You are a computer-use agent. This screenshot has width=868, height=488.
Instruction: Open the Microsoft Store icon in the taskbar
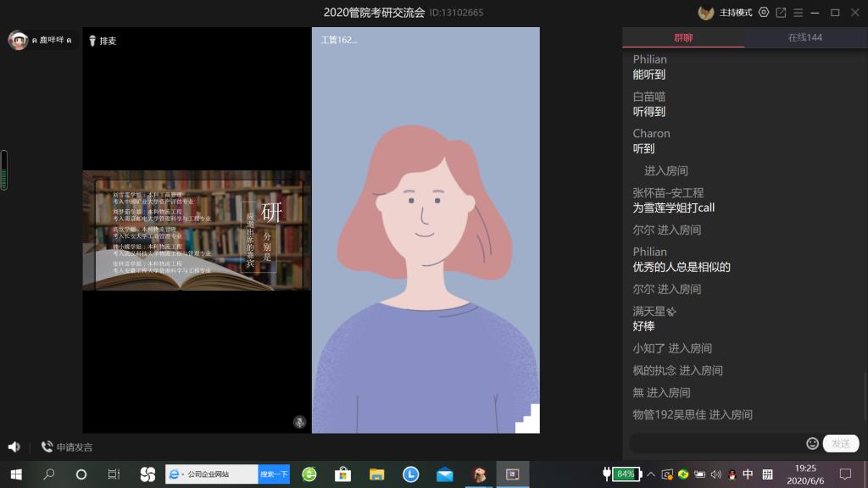(x=343, y=474)
